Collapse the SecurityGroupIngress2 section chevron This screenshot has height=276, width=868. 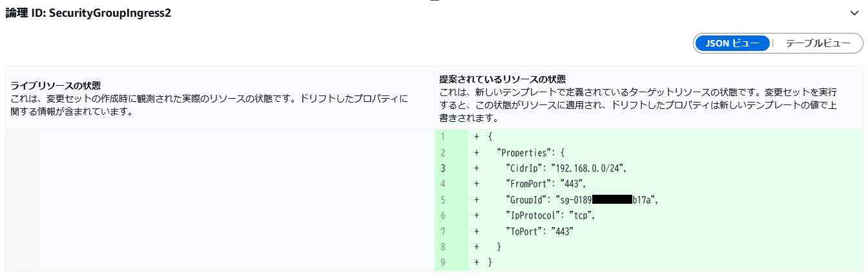(855, 13)
